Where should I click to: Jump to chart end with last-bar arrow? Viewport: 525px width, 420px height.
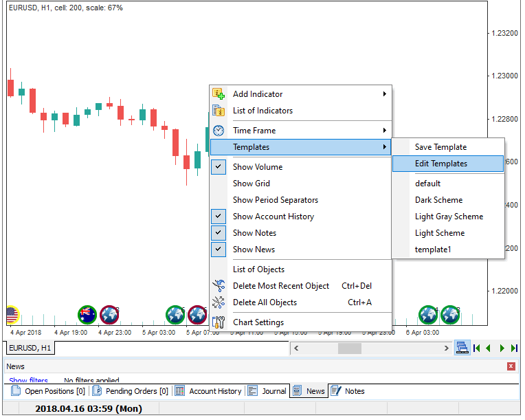[x=513, y=349]
